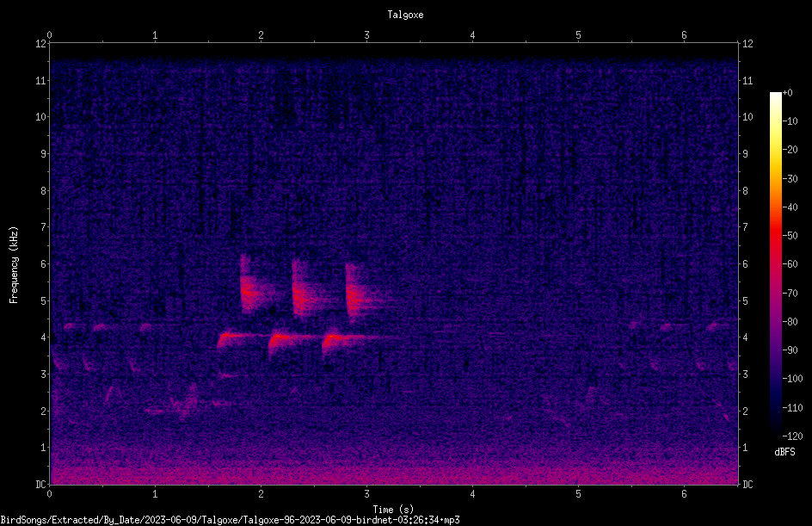Image resolution: width=812 pixels, height=526 pixels.
Task: Click the 2 kHz tick on left axis
Action: tap(44, 411)
